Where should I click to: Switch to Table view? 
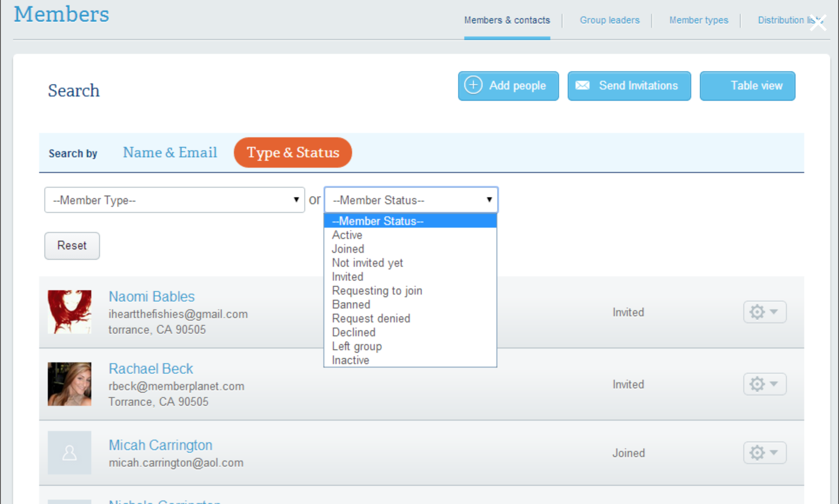pyautogui.click(x=747, y=86)
